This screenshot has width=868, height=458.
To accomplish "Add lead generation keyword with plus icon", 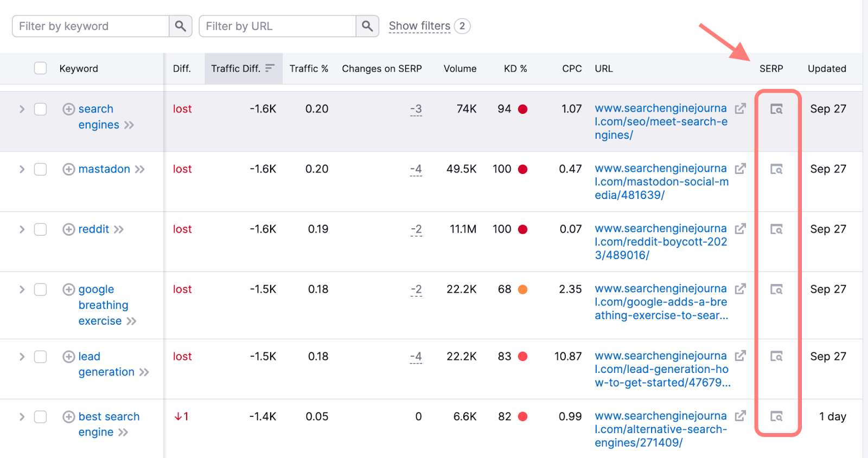I will click(x=69, y=357).
